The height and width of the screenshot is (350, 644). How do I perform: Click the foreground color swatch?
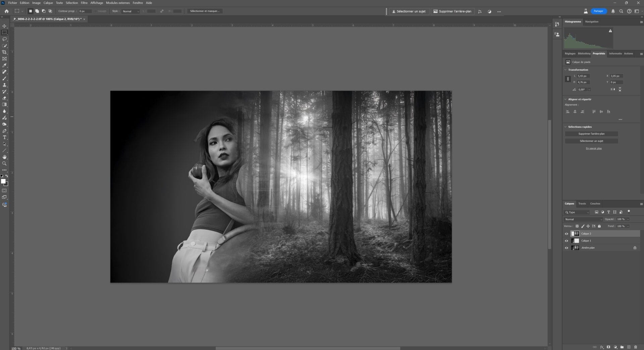[x=3, y=181]
